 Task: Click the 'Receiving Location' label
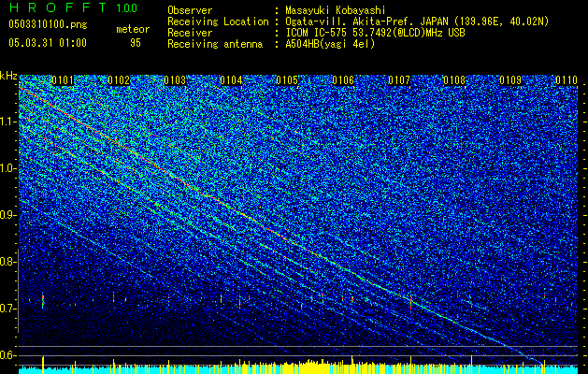coord(218,22)
